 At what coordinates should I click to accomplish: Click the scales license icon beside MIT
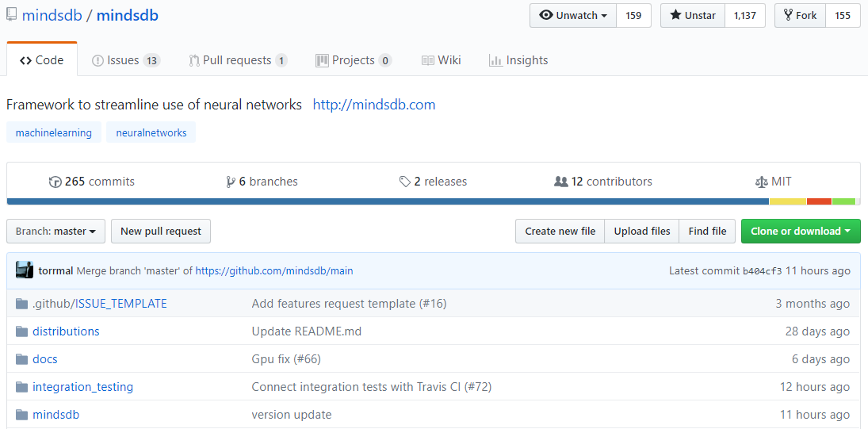[762, 182]
